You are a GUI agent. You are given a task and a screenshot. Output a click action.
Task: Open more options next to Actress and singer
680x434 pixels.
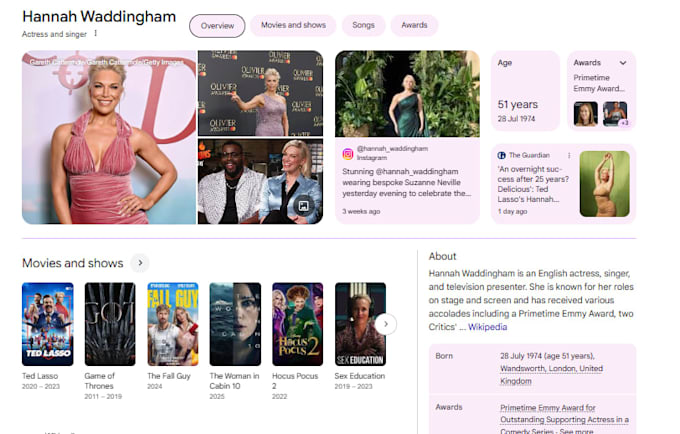[95, 33]
